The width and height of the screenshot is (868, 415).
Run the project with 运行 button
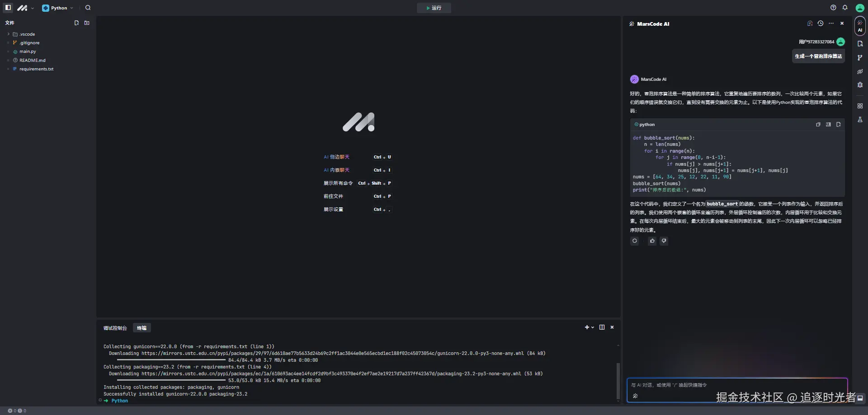point(434,8)
